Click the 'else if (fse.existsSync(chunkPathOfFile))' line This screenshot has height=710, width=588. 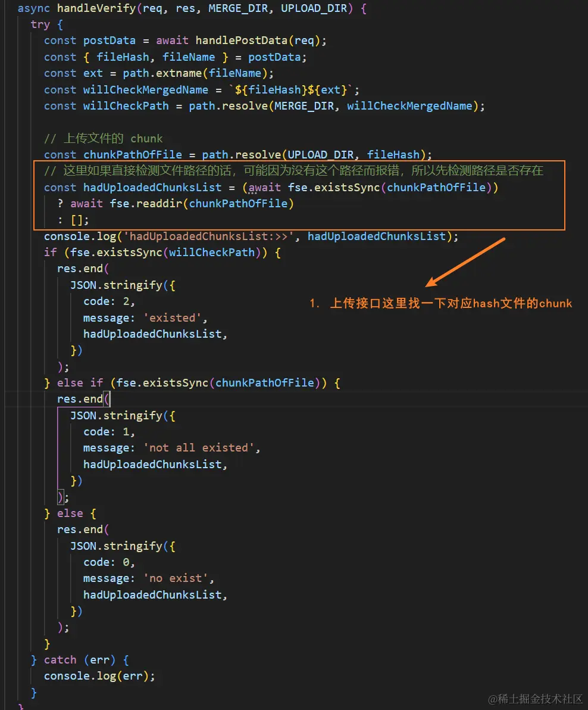coord(192,383)
